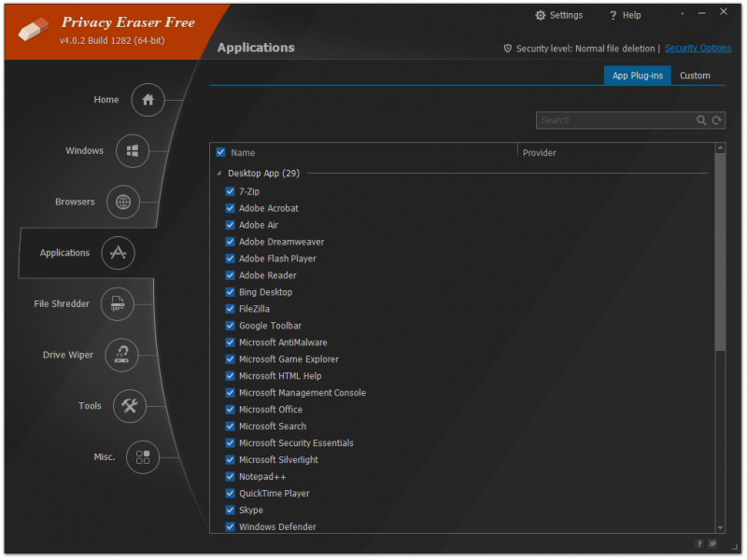Click the search magnifier icon
Screen dimensions: 747x560
pyautogui.click(x=701, y=120)
